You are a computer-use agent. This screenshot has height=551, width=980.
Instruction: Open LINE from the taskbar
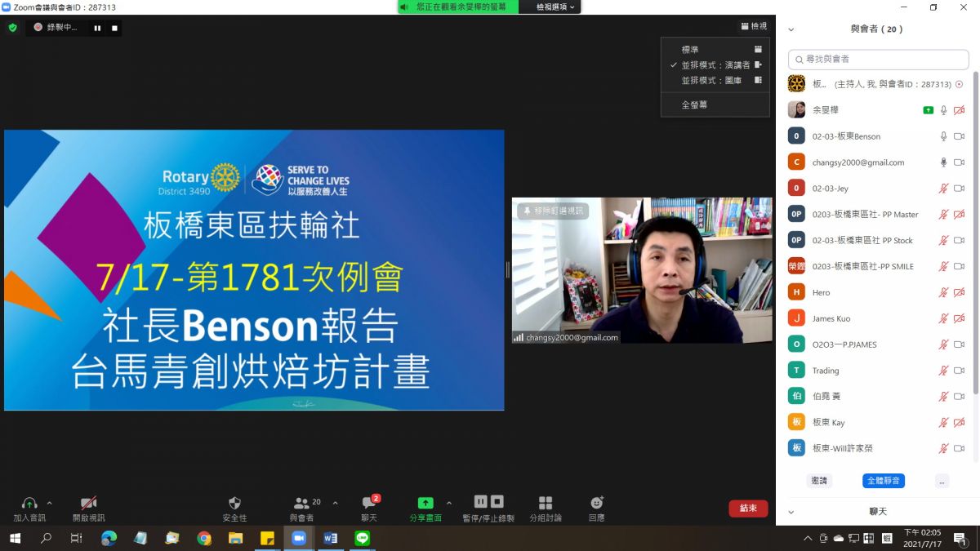click(x=363, y=538)
